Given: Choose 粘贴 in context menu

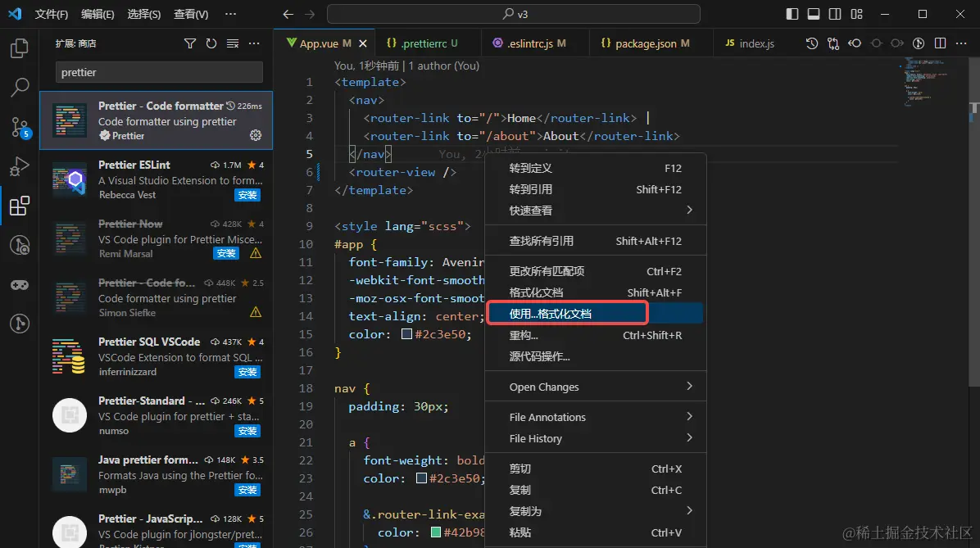Looking at the screenshot, I should pos(596,532).
